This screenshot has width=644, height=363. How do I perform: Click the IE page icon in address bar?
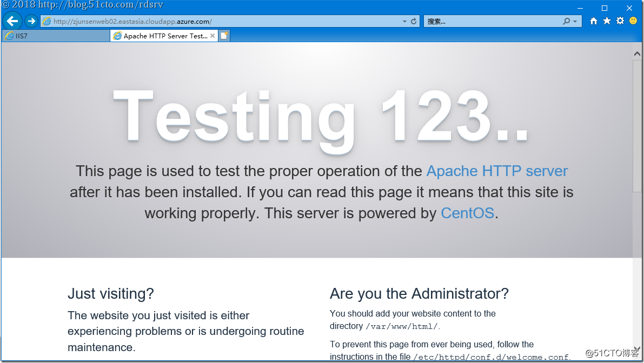[47, 21]
